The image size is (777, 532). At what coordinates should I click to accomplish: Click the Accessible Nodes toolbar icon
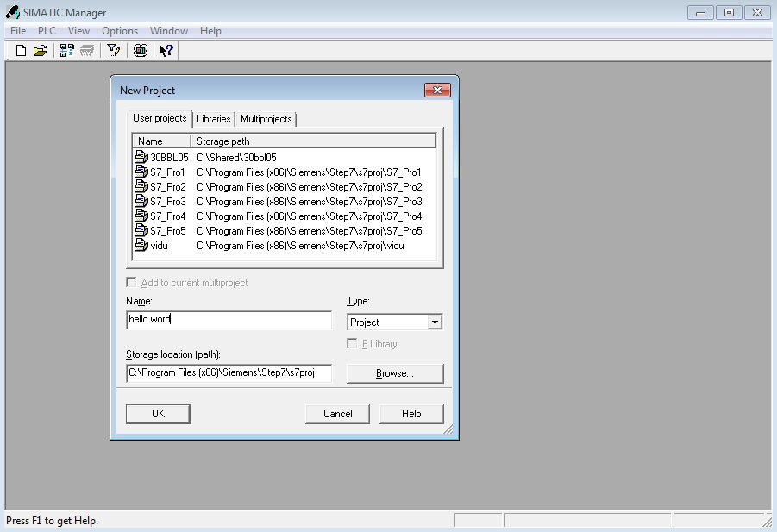(x=66, y=51)
